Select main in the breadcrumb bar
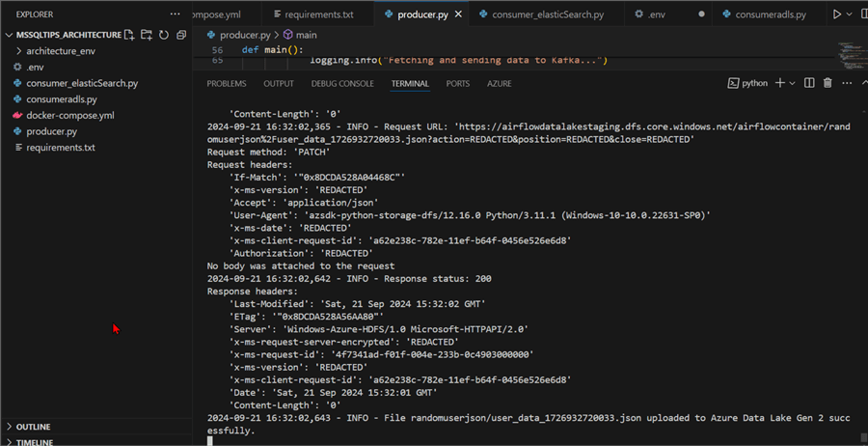Image resolution: width=868 pixels, height=446 pixels. [x=306, y=35]
